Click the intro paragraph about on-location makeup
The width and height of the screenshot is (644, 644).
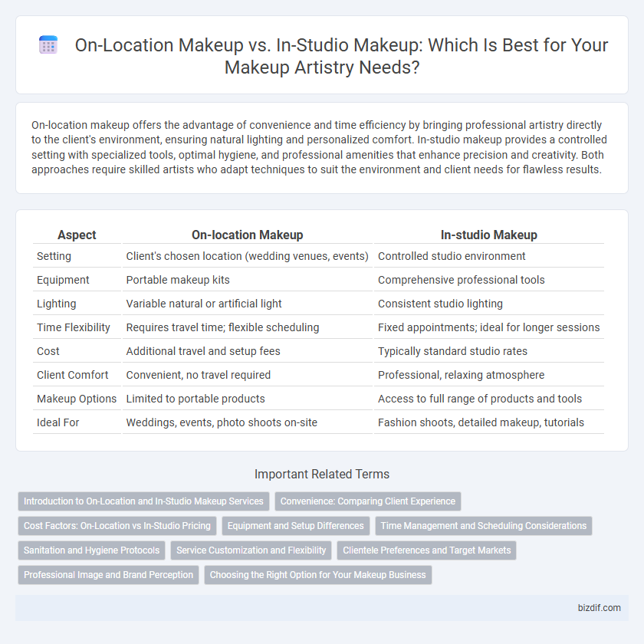click(319, 147)
